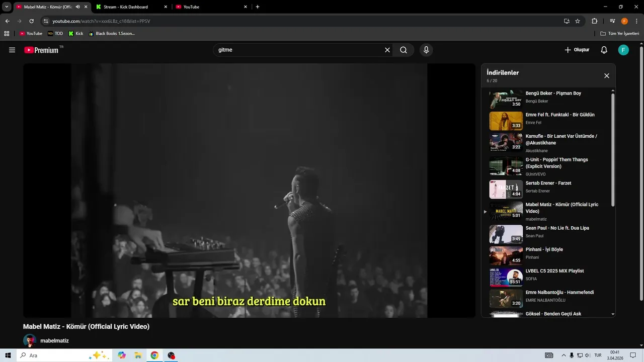Play Pinhani - İyi Böyle

pos(548,255)
